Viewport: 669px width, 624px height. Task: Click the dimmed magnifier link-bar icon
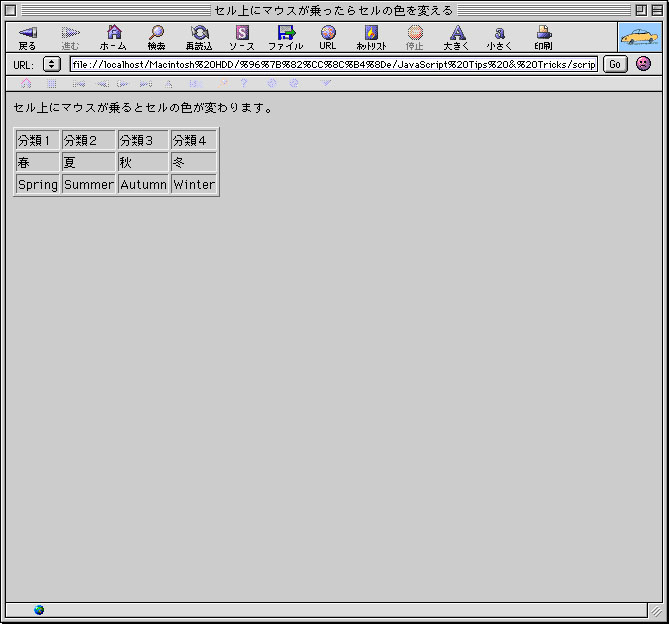tap(223, 84)
